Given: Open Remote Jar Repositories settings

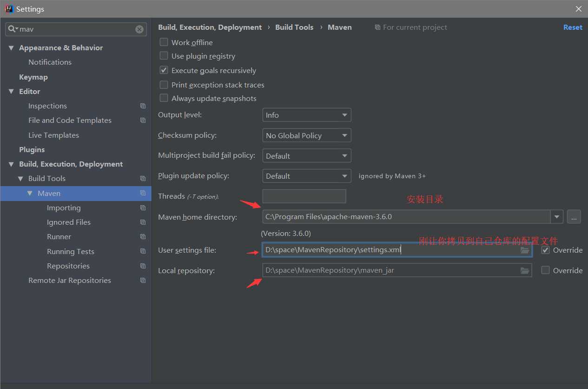Looking at the screenshot, I should coord(70,281).
